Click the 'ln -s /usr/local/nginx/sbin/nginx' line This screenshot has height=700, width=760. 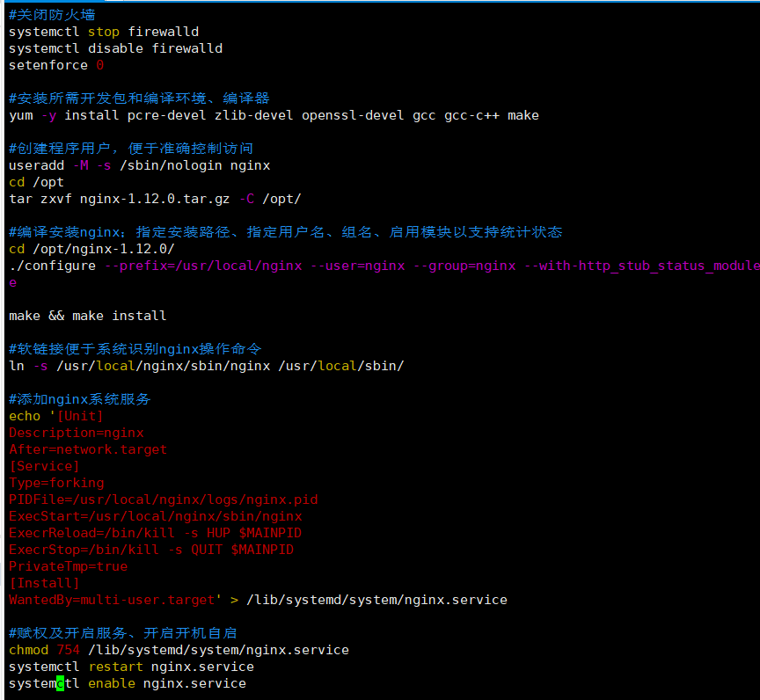tap(207, 366)
